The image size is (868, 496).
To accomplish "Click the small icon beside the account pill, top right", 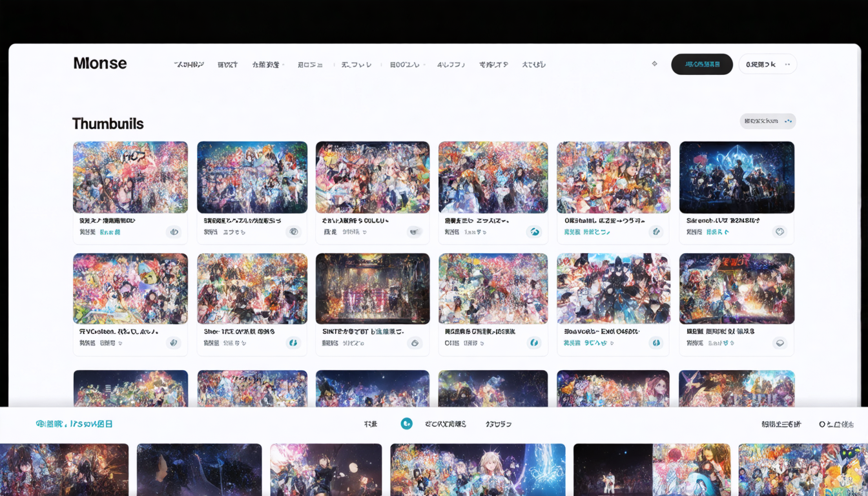I will 787,64.
